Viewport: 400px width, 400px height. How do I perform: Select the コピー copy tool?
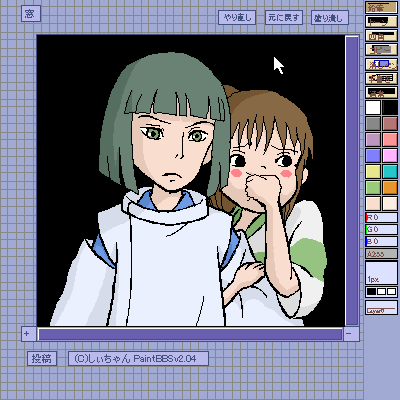(381, 50)
